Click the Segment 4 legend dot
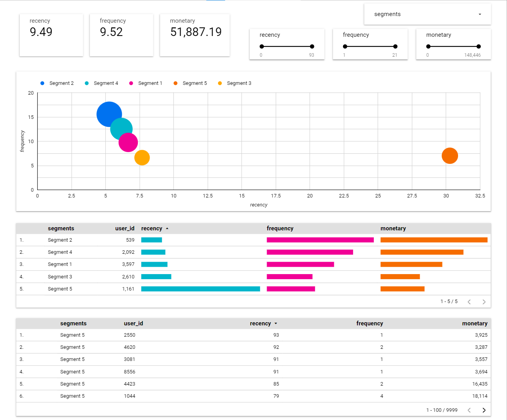Viewport: 507px width, 420px height. tap(87, 83)
